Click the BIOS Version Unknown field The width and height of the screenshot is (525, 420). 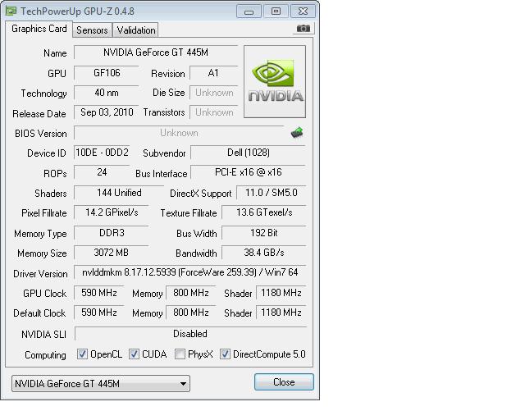click(179, 133)
